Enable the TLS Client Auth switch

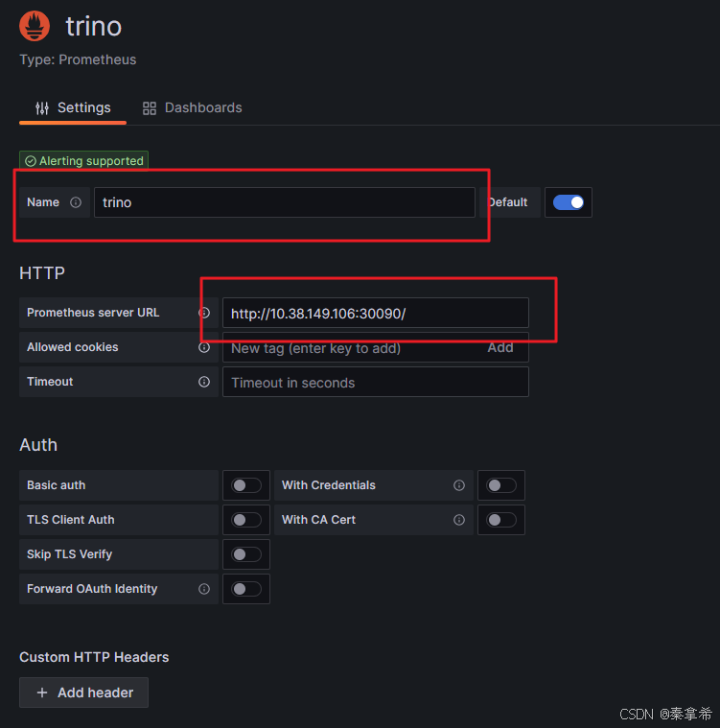pyautogui.click(x=246, y=520)
